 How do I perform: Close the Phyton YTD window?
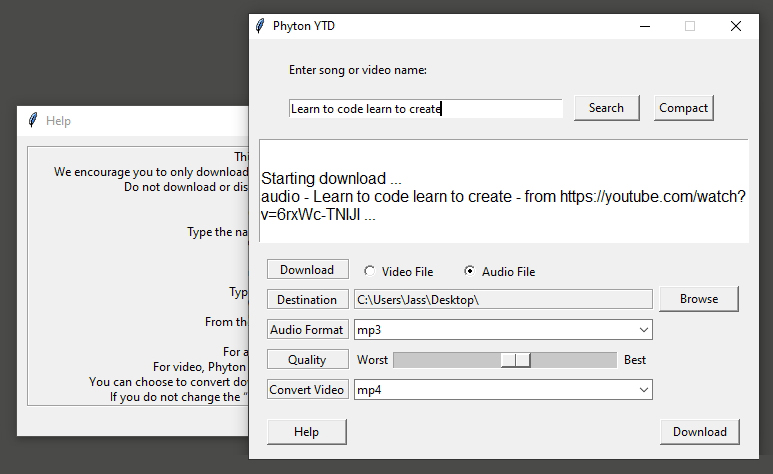pos(736,26)
